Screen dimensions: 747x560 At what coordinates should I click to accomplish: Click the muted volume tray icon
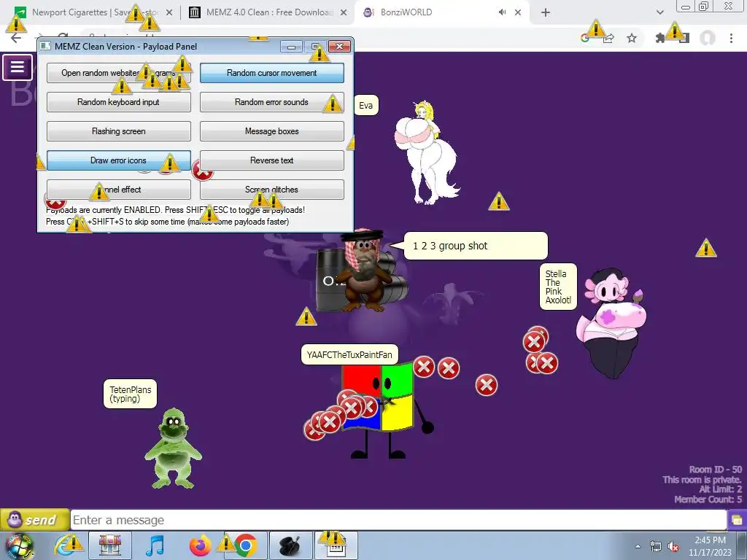coord(673,546)
